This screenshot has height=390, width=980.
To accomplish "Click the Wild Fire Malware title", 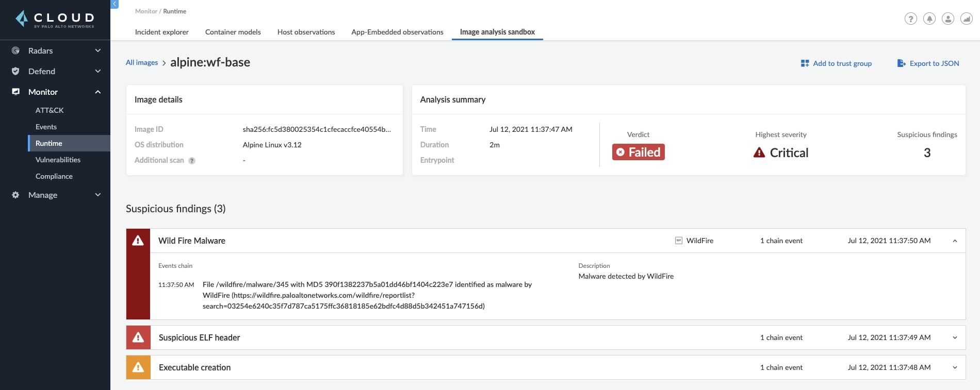I will 192,241.
